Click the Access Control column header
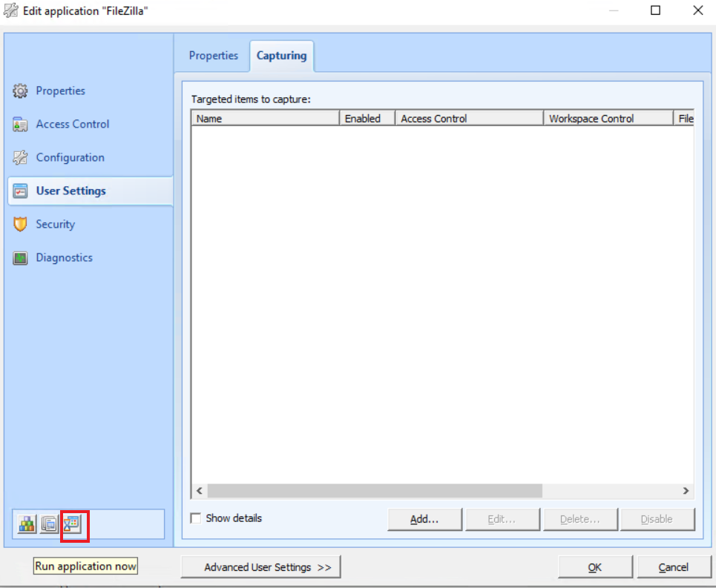The width and height of the screenshot is (716, 588). pyautogui.click(x=469, y=119)
